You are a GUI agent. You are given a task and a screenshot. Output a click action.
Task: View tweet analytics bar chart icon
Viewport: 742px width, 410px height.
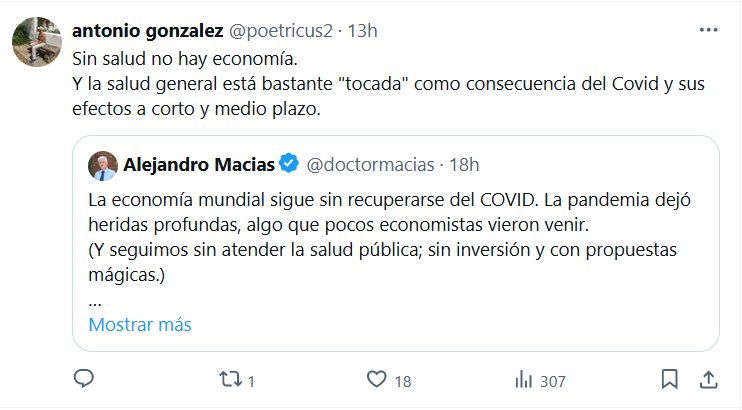(x=522, y=380)
